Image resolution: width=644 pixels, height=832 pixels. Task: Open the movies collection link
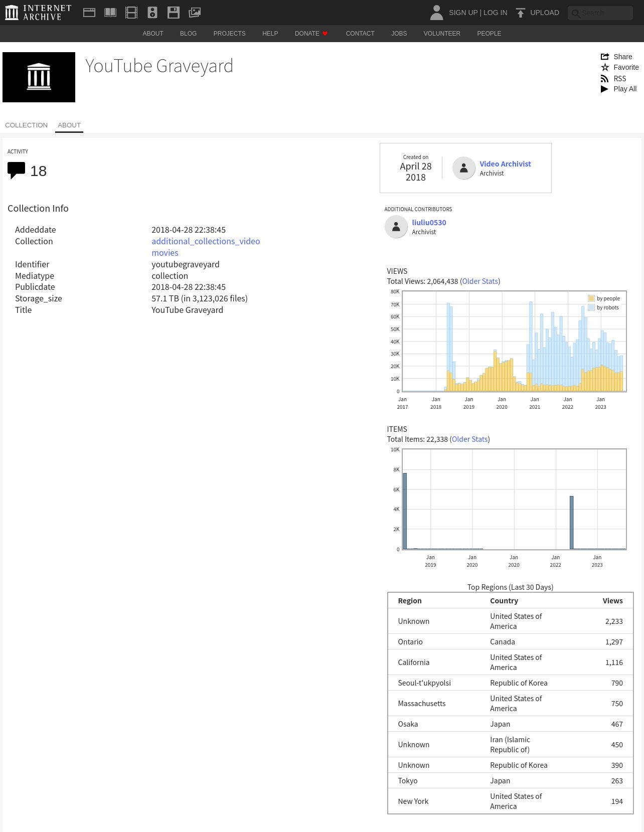coord(165,253)
